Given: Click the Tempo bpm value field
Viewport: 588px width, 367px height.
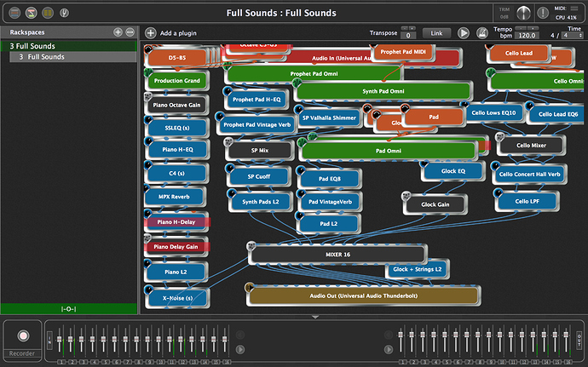Looking at the screenshot, I should click(527, 36).
